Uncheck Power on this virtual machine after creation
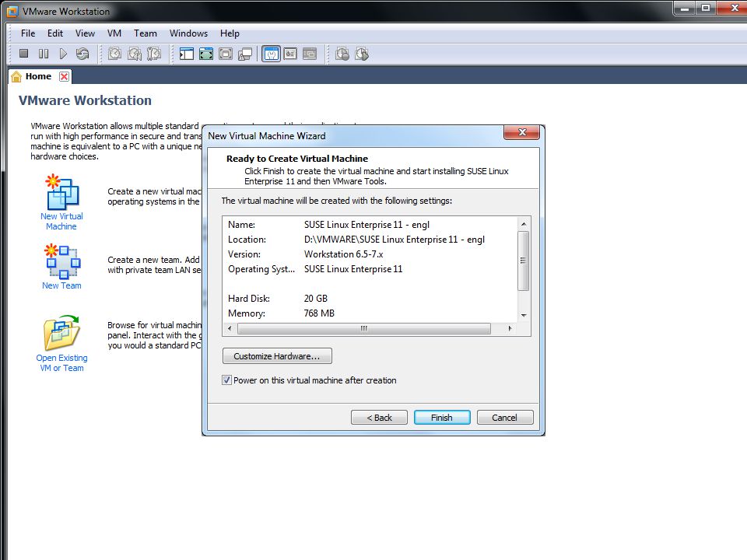Screen dimensions: 747x560 pyautogui.click(x=226, y=380)
